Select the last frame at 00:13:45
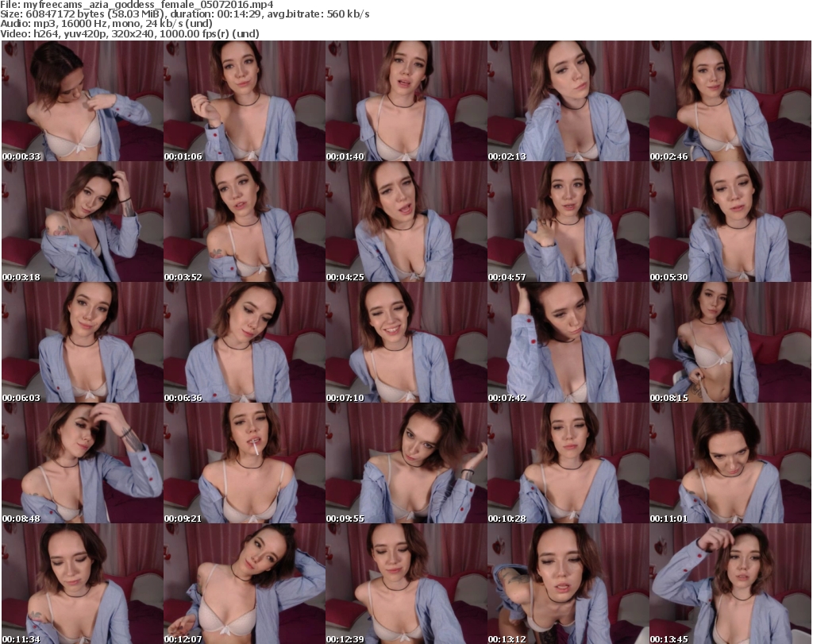The height and width of the screenshot is (644, 813). click(x=730, y=584)
